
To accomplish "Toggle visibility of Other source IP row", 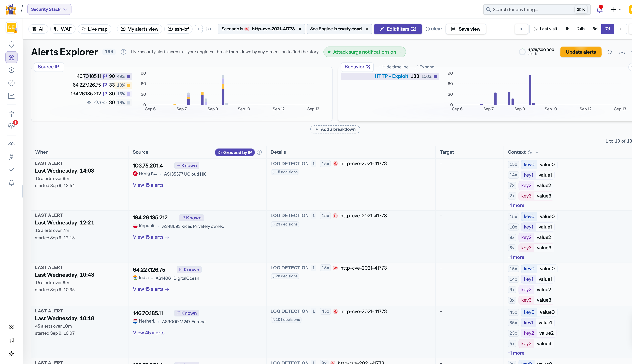I will [x=89, y=102].
